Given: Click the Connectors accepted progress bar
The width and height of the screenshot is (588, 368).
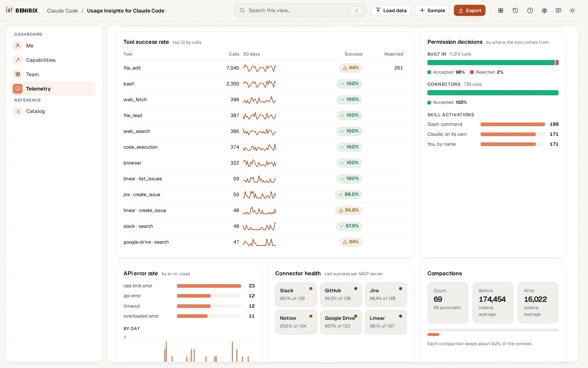Looking at the screenshot, I should [493, 93].
